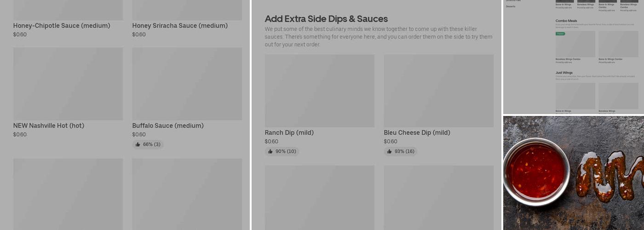Open the Honey-Chipotle Sauce (medium) item
The image size is (644, 230).
pos(62,26)
